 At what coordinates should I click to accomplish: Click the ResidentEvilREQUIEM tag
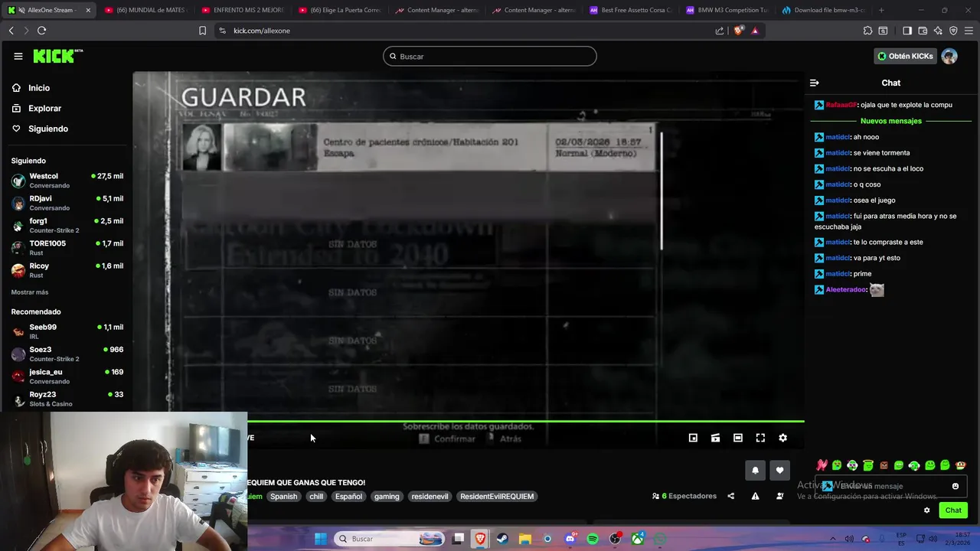pyautogui.click(x=497, y=497)
